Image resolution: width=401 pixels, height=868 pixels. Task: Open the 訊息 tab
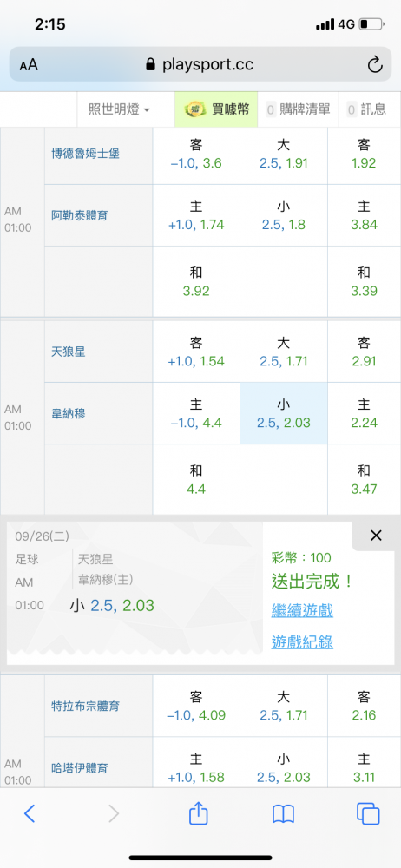tap(366, 109)
